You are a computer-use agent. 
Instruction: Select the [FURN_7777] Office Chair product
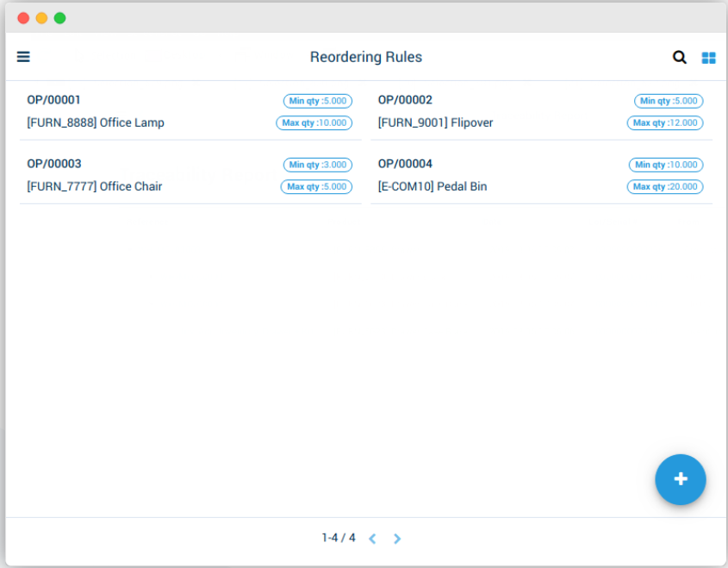click(94, 186)
